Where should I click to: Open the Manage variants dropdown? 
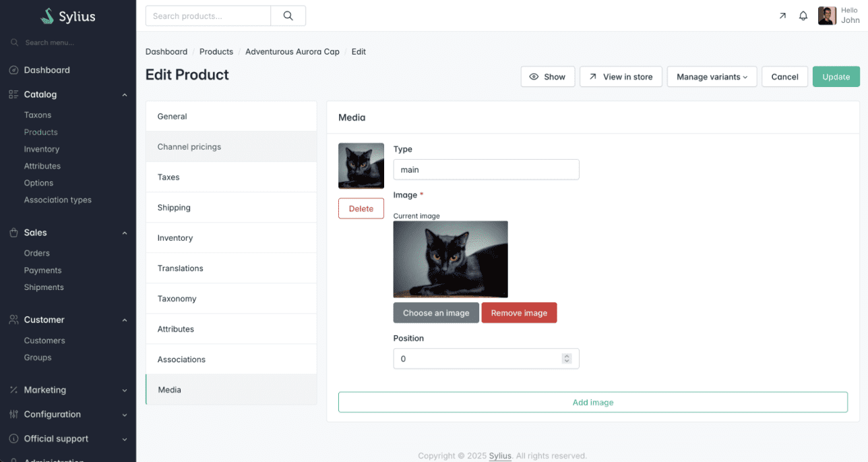(x=712, y=77)
